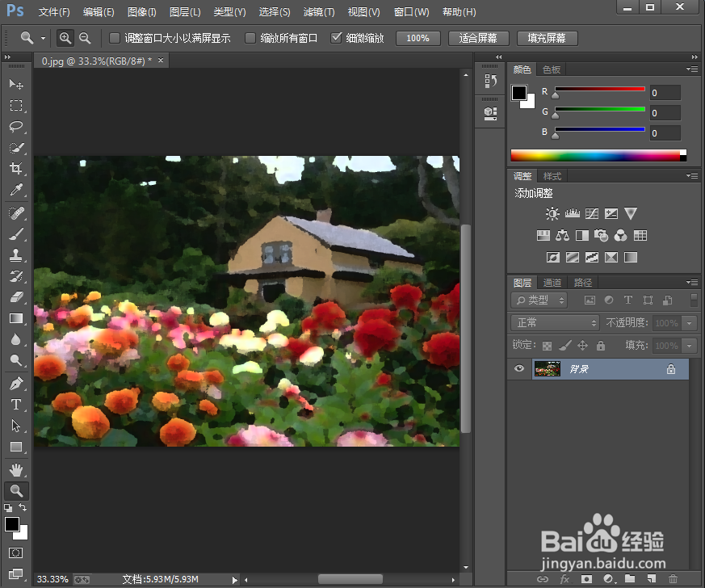Image resolution: width=705 pixels, height=588 pixels.
Task: Select the Gradient tool
Action: 16,318
